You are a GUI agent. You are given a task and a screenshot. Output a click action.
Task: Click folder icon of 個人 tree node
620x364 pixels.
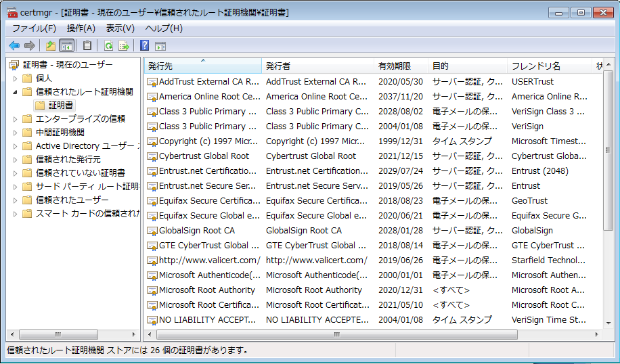coord(27,78)
